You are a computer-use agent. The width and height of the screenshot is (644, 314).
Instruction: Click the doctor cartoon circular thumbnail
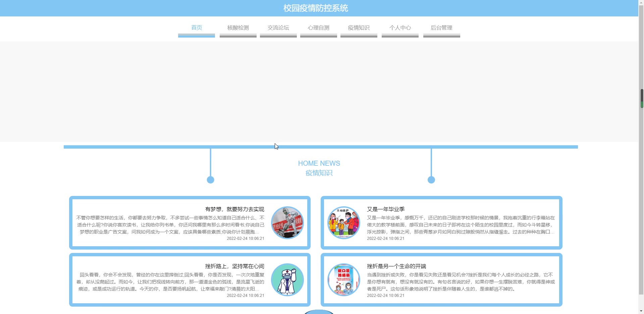tap(287, 280)
